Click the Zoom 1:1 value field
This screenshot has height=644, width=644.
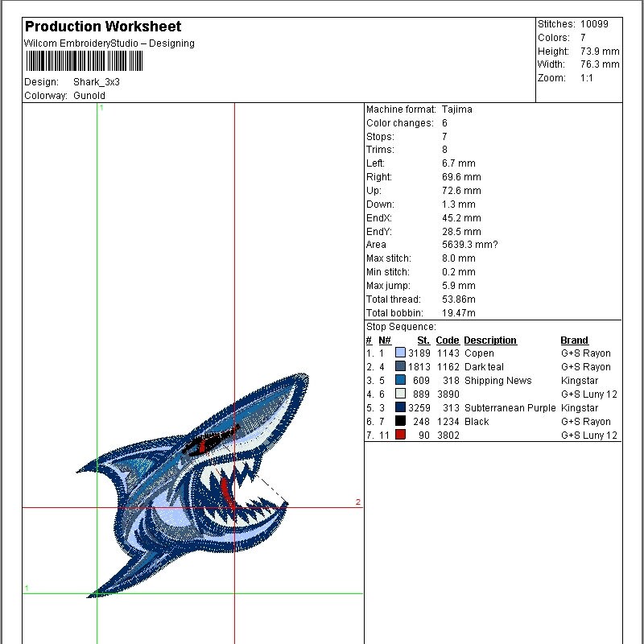(588, 78)
